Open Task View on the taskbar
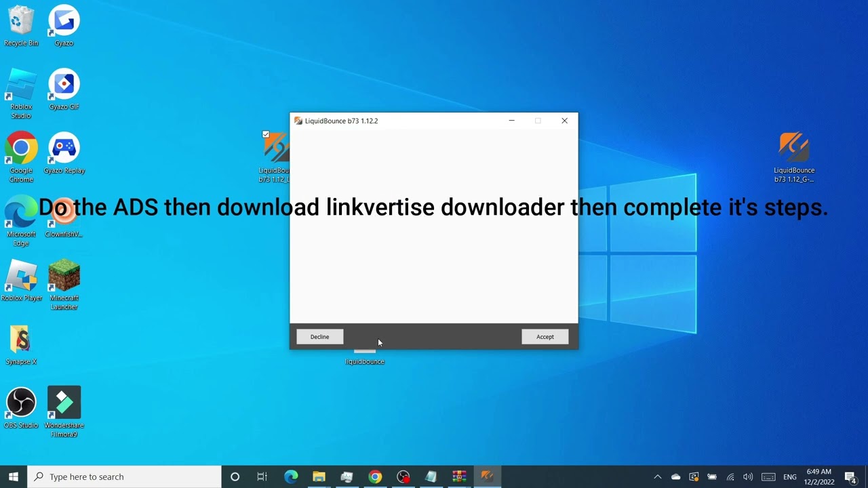The height and width of the screenshot is (488, 868). click(x=262, y=476)
